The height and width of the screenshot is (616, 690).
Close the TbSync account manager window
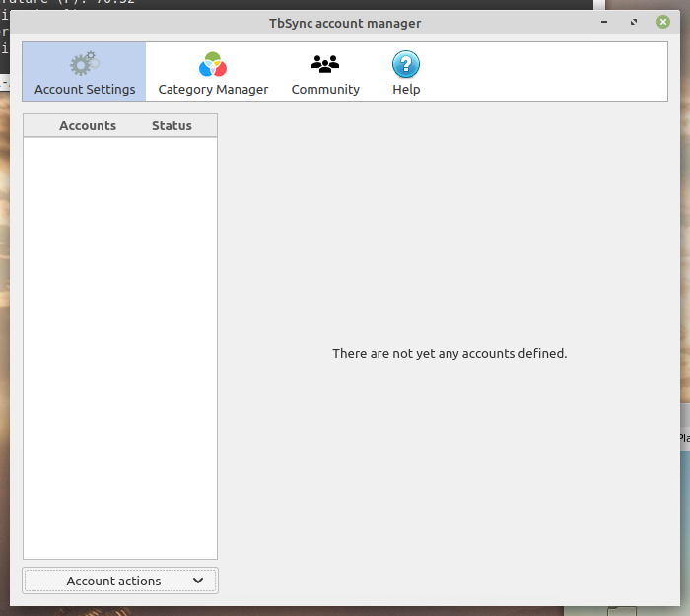click(663, 22)
